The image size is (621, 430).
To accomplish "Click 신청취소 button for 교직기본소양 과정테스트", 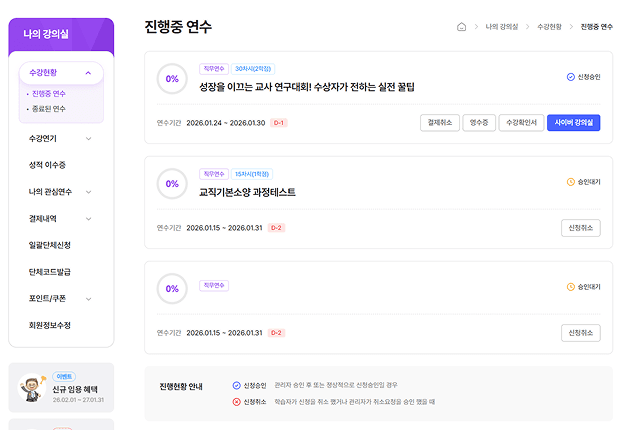I will coord(580,228).
